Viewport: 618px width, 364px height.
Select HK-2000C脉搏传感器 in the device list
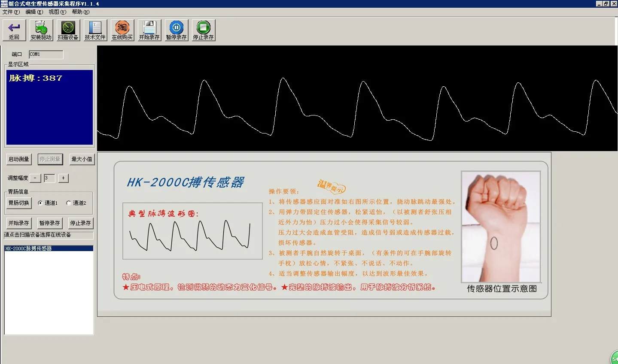point(49,249)
